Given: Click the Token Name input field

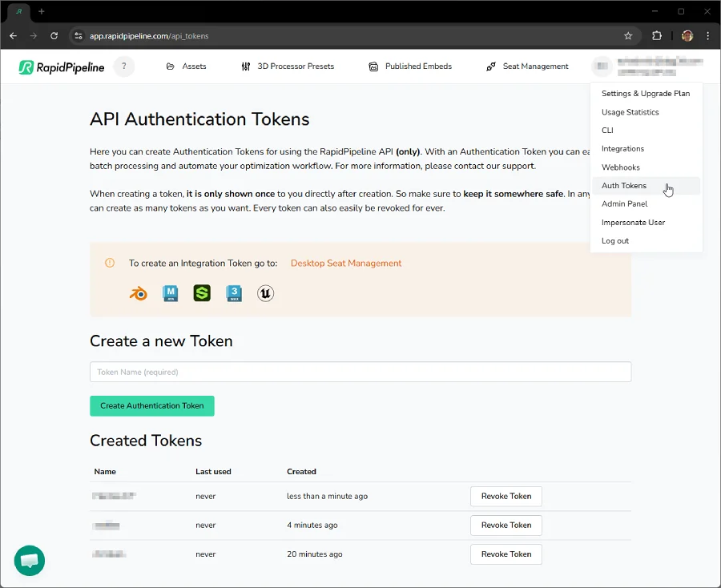Looking at the screenshot, I should click(360, 372).
